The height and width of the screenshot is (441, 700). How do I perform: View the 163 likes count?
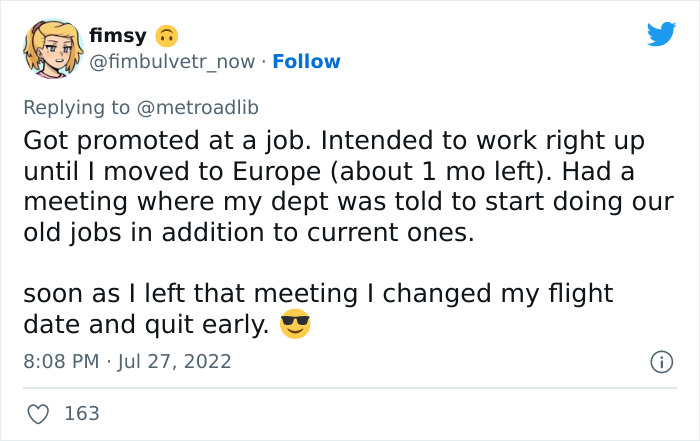pos(81,413)
